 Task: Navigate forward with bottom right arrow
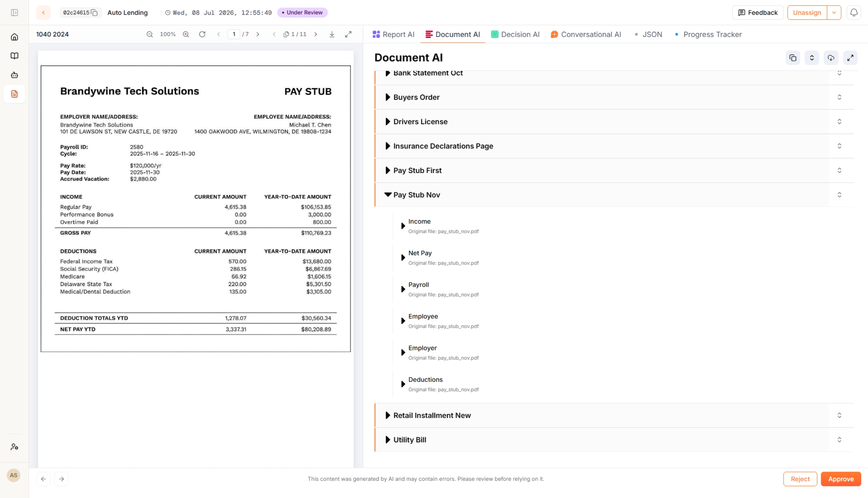[x=62, y=479]
